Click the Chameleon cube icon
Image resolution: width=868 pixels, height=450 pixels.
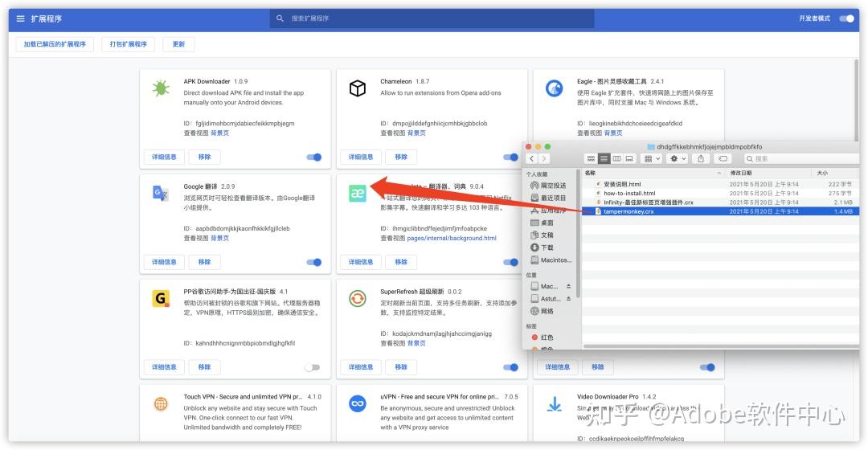point(358,89)
